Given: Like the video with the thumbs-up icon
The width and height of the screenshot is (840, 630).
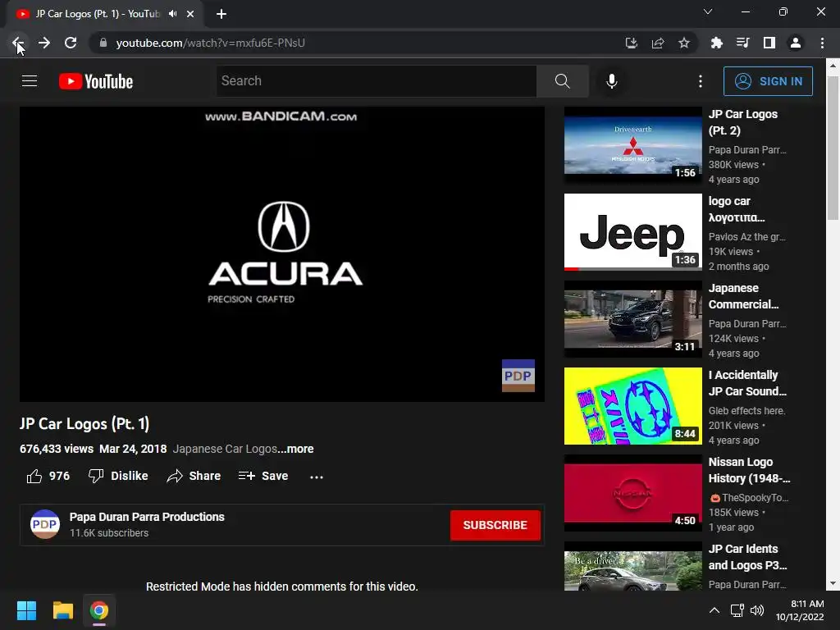Looking at the screenshot, I should click(x=34, y=477).
